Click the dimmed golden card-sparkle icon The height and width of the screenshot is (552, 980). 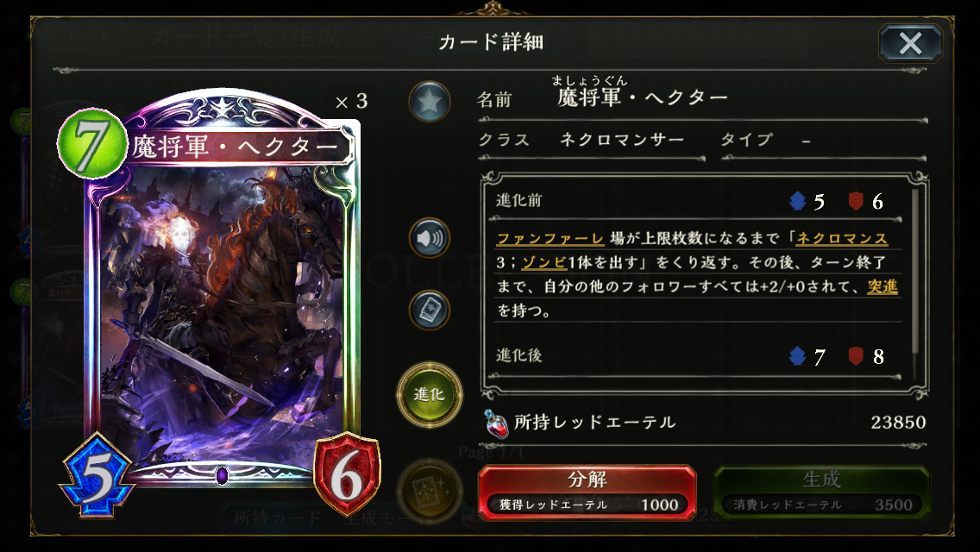tap(430, 492)
